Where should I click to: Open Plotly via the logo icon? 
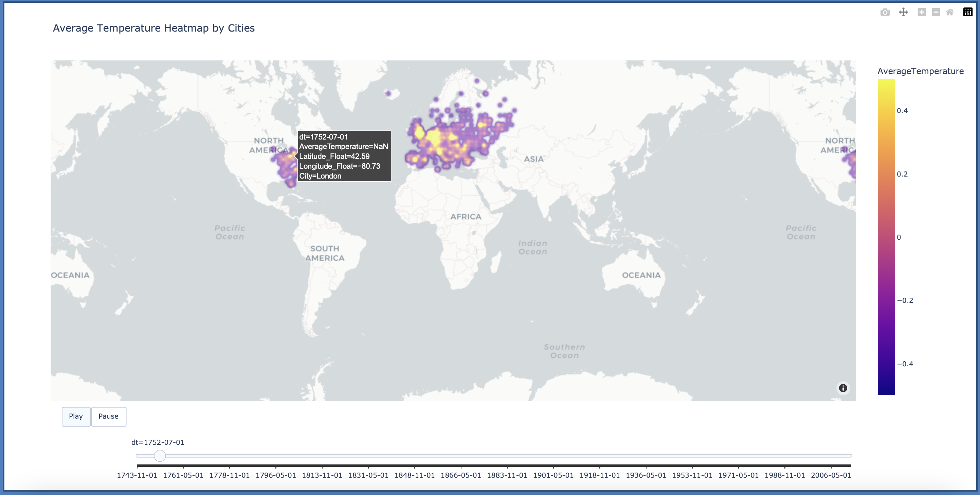click(x=967, y=12)
